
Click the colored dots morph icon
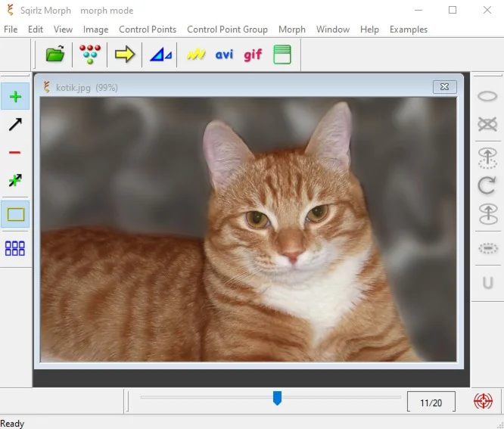tap(90, 54)
